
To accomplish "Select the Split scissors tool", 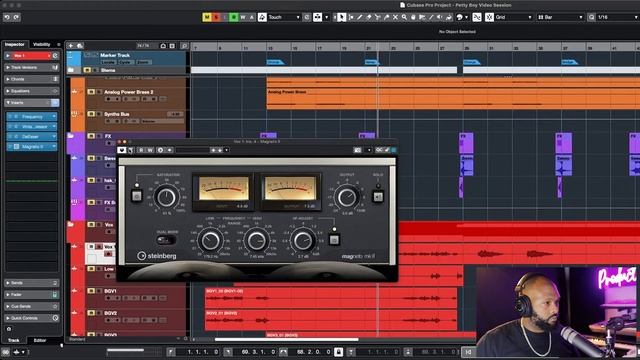I will click(x=378, y=17).
